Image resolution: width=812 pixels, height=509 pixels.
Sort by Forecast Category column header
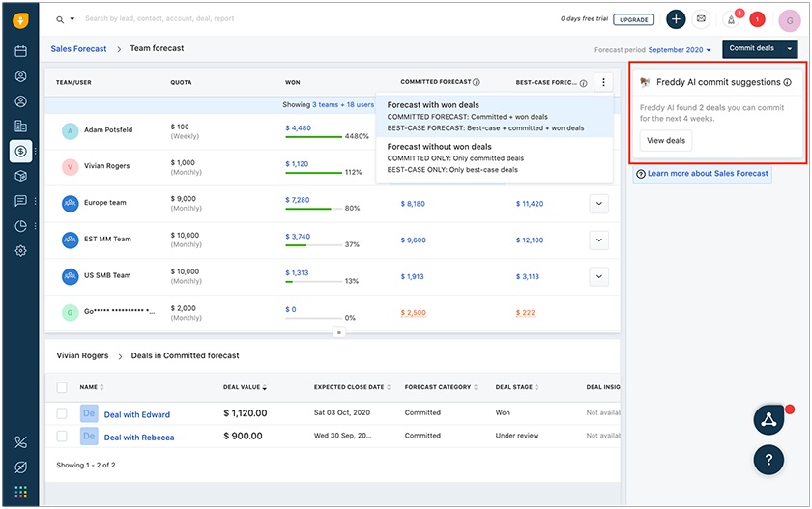441,387
